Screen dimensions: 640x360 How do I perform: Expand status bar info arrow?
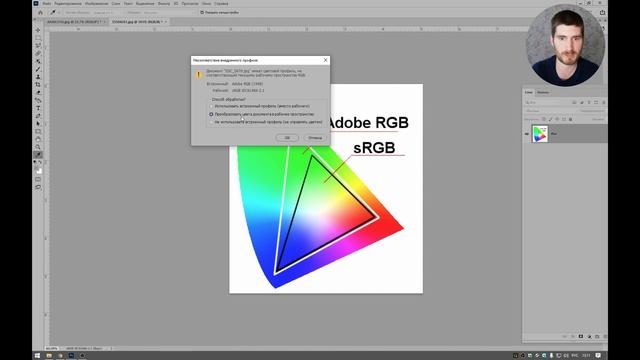click(x=111, y=348)
